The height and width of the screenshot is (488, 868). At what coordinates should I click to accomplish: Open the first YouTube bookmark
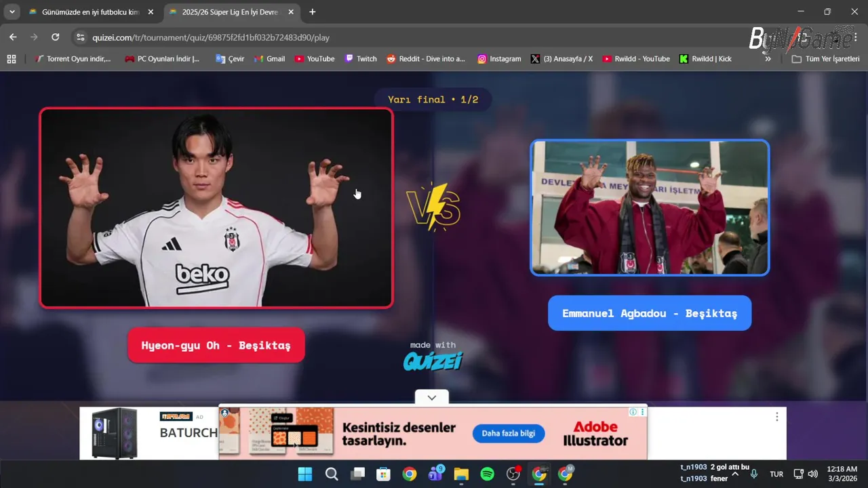(315, 59)
